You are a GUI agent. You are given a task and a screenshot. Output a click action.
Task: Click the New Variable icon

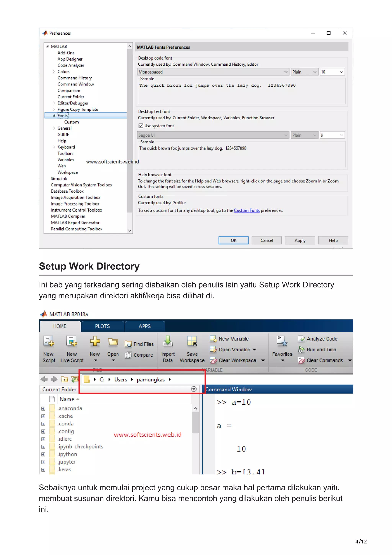[213, 339]
